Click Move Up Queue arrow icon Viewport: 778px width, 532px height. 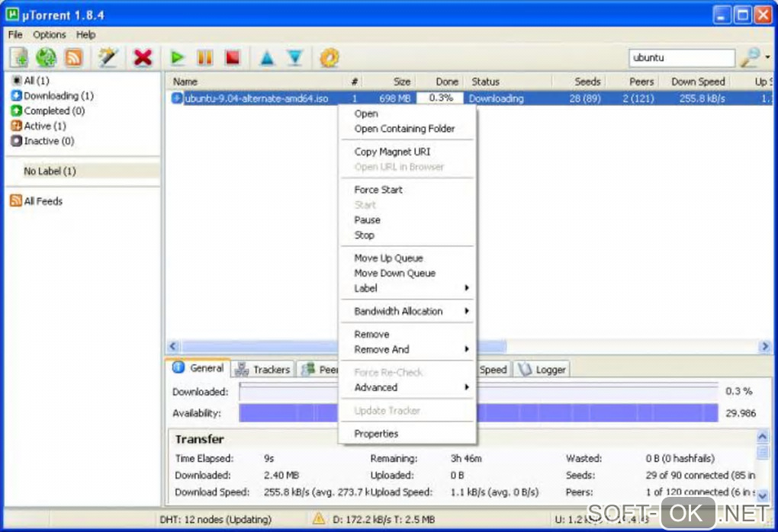[x=267, y=58]
